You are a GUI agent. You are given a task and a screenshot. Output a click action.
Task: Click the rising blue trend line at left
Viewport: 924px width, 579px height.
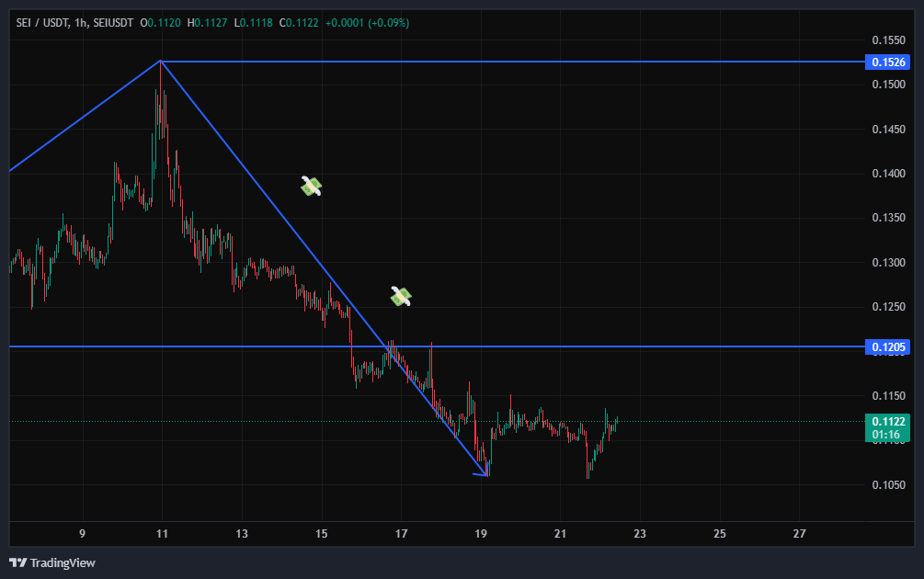coord(83,117)
